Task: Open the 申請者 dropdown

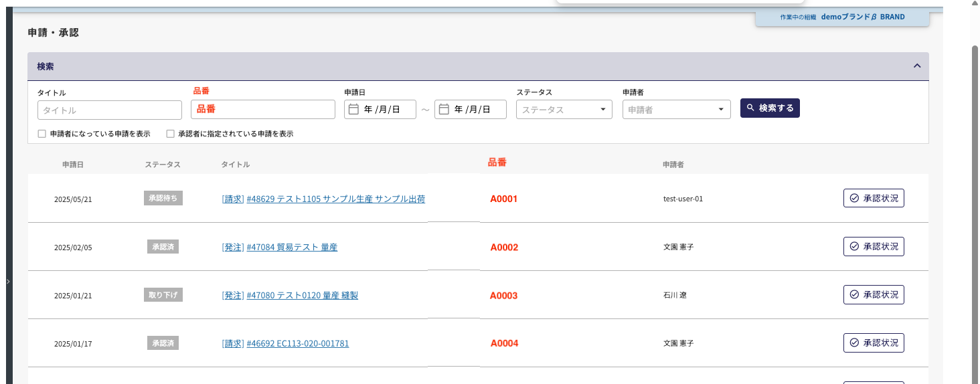Action: point(677,110)
